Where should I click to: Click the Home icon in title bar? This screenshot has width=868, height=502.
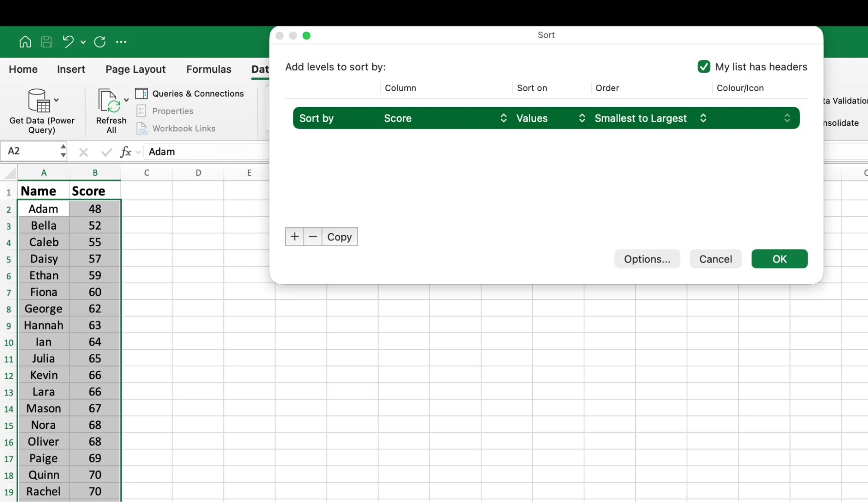click(x=25, y=42)
